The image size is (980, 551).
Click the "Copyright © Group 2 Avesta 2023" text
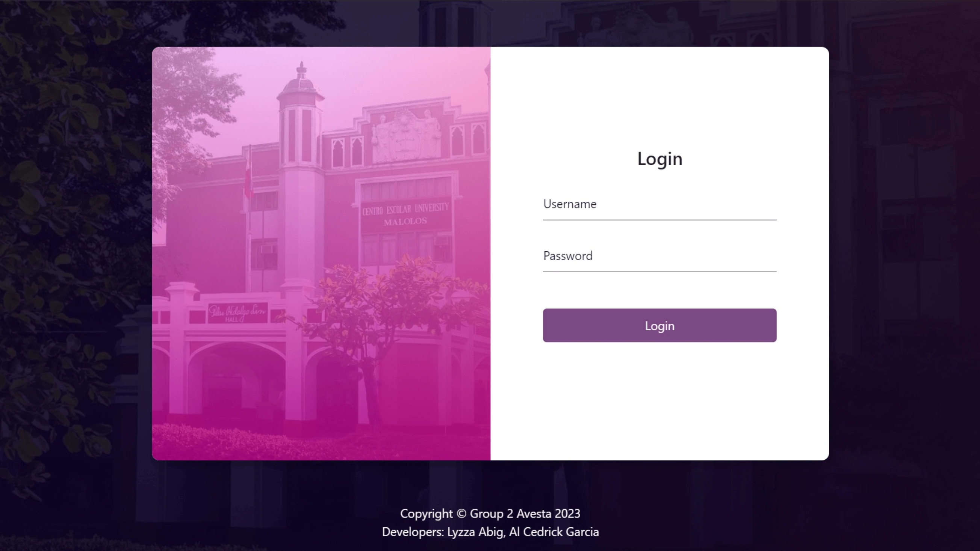pyautogui.click(x=490, y=514)
